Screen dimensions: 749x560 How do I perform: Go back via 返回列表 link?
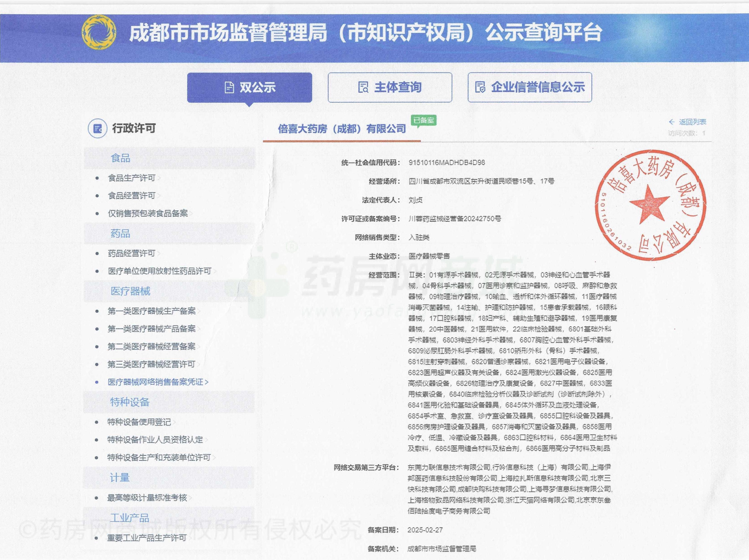pyautogui.click(x=692, y=122)
